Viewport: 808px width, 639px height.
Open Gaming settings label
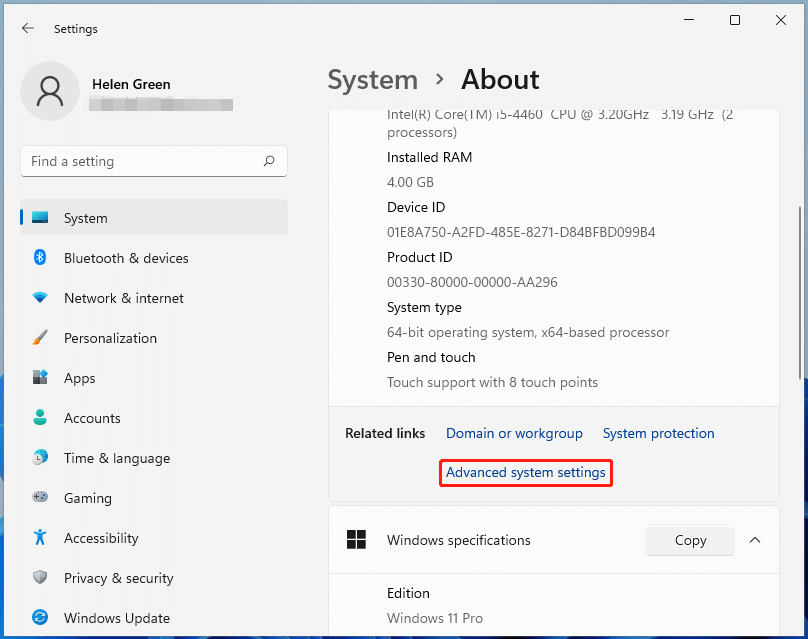(x=88, y=498)
